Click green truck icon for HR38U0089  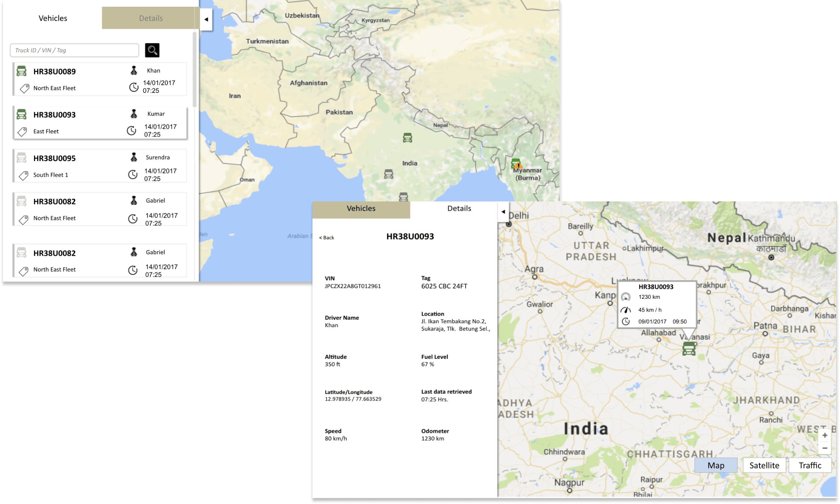[22, 71]
